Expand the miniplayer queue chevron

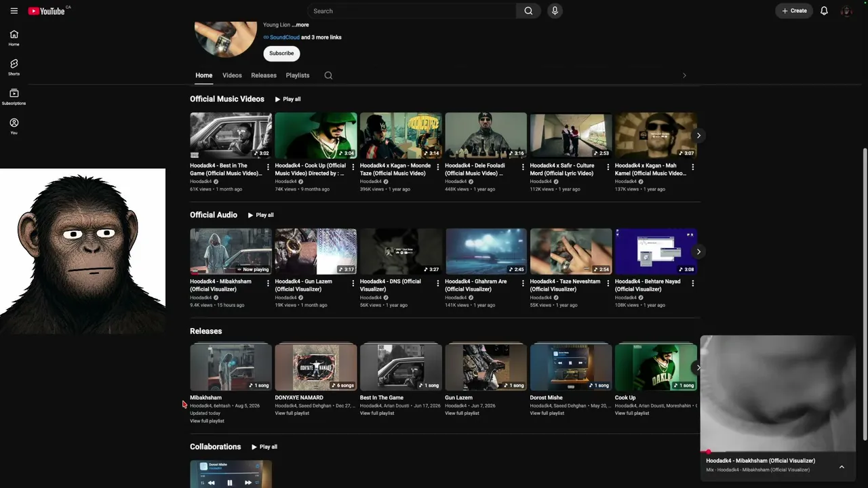coord(842,466)
